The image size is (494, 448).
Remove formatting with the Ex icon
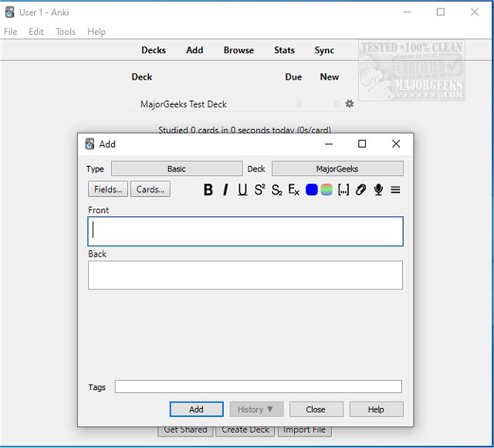(293, 190)
